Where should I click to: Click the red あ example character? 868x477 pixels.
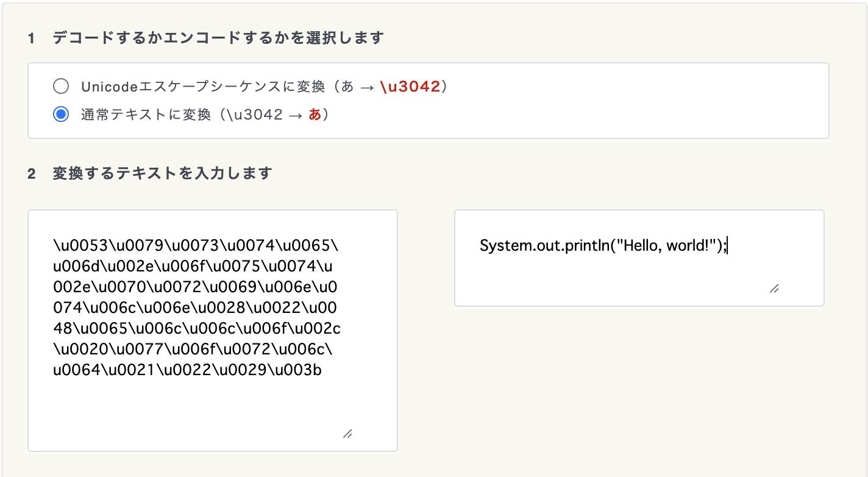(315, 115)
